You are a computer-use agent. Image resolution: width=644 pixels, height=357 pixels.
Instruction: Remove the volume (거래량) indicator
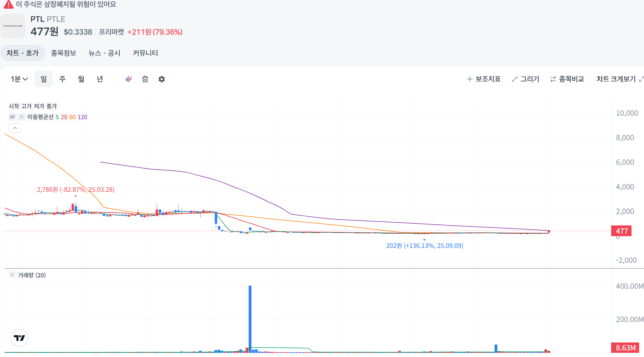12,275
